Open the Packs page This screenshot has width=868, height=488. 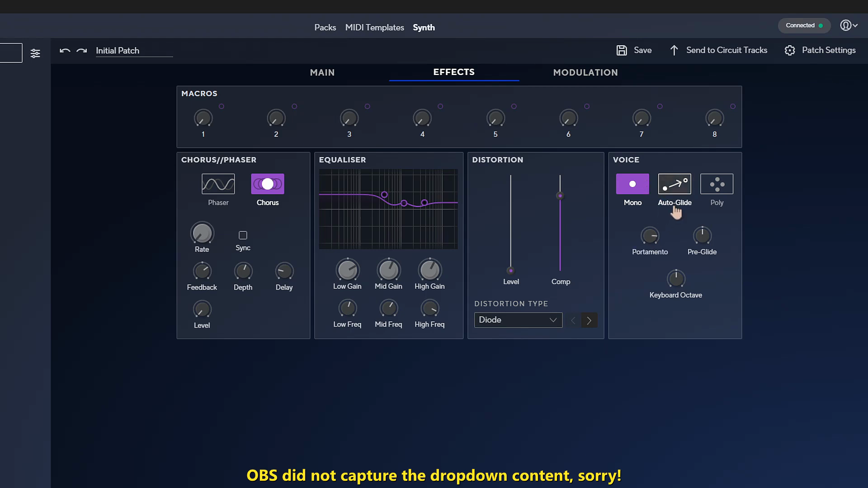click(x=325, y=28)
